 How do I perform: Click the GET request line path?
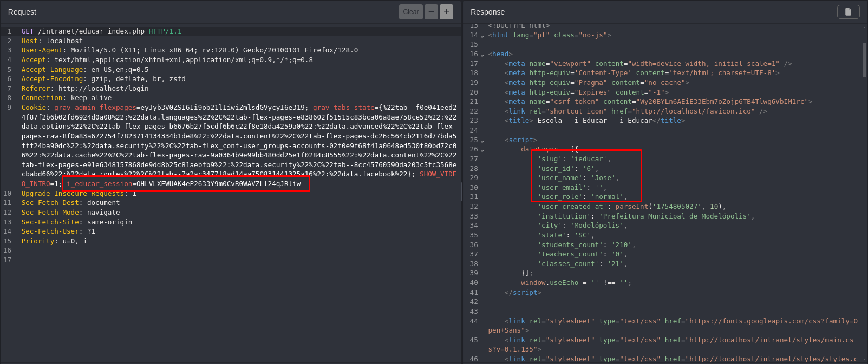(91, 31)
